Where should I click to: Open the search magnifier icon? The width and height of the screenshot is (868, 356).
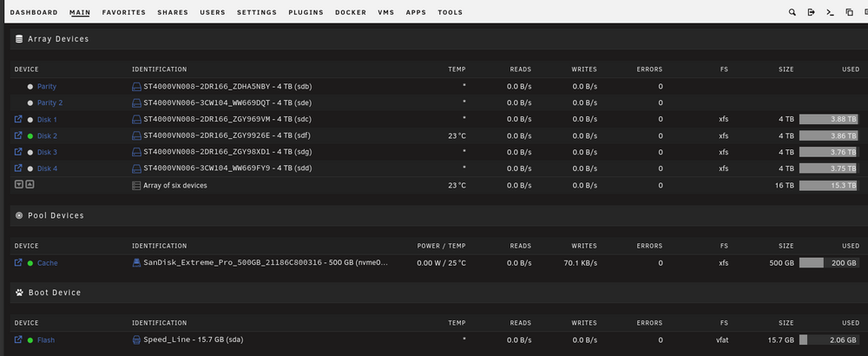tap(792, 12)
